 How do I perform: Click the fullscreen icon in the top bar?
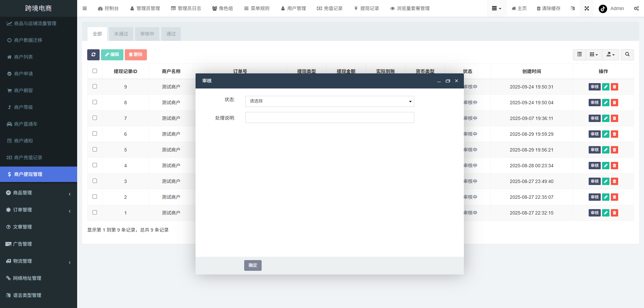click(586, 8)
